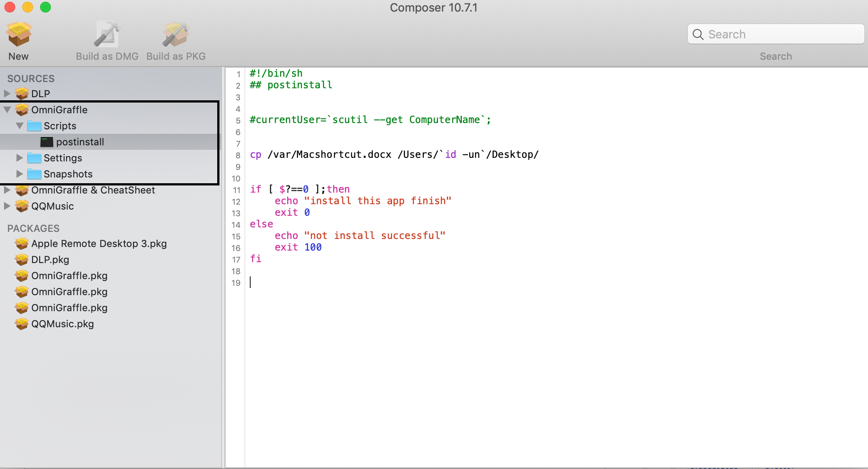
Task: Click the postinstall script file icon
Action: pyautogui.click(x=47, y=142)
